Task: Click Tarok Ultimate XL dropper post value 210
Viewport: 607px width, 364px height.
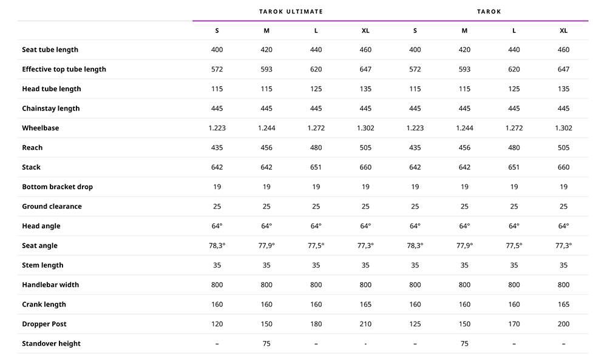Action: tap(365, 324)
